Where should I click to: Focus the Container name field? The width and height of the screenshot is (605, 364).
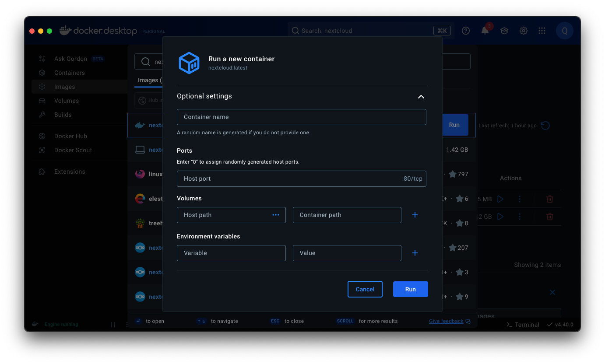[x=302, y=117]
